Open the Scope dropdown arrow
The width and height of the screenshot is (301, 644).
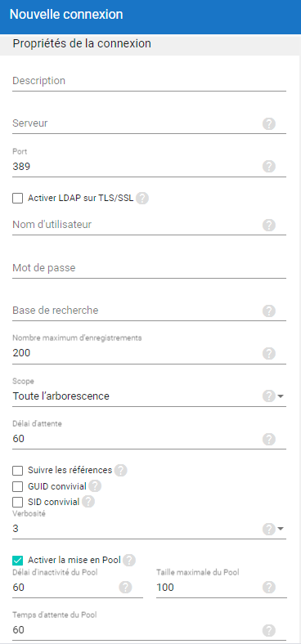click(x=281, y=396)
